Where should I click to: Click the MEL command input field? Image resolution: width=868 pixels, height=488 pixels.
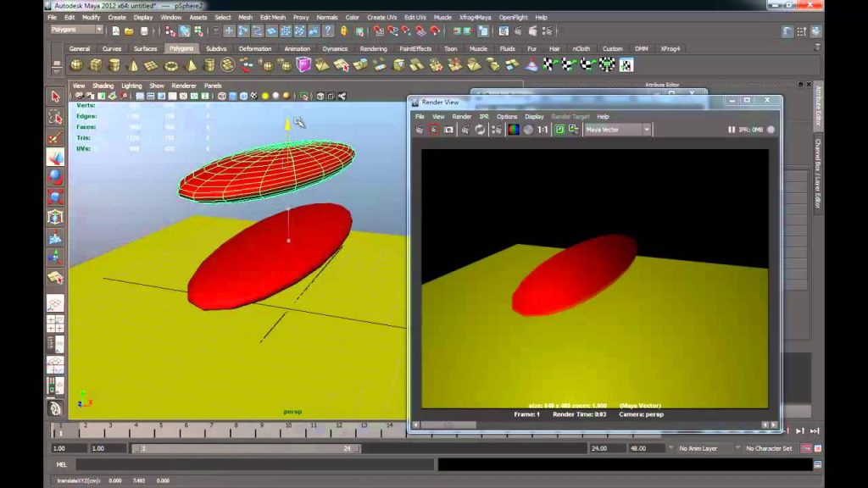coord(254,465)
